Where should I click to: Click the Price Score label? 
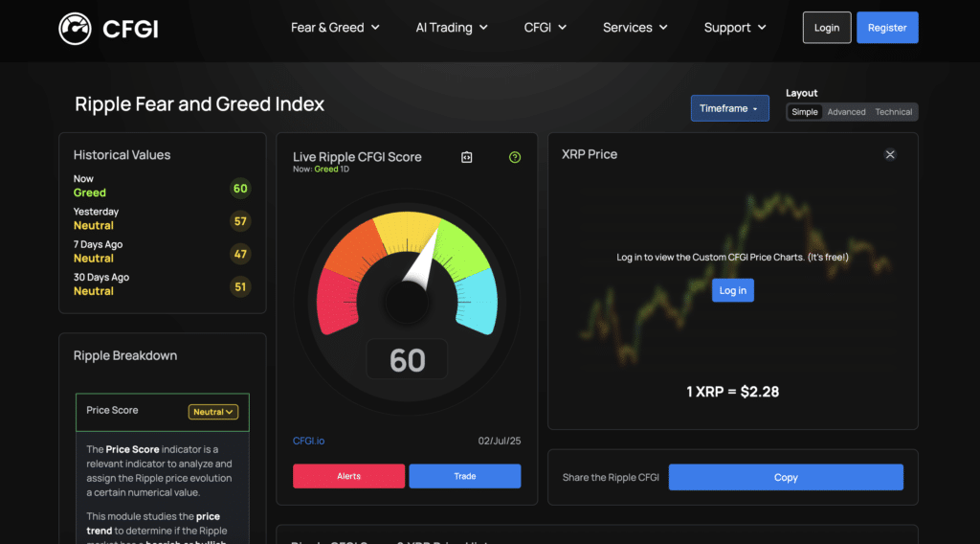coord(112,410)
